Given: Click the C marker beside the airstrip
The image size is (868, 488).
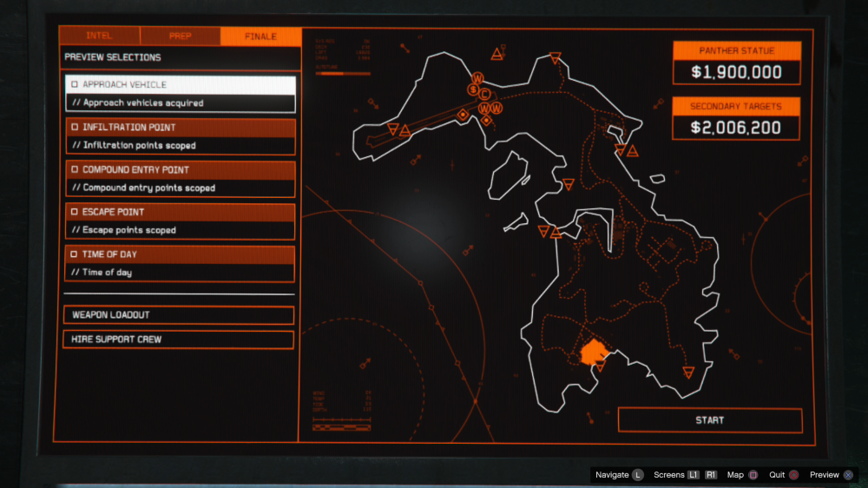Looking at the screenshot, I should click(x=484, y=95).
